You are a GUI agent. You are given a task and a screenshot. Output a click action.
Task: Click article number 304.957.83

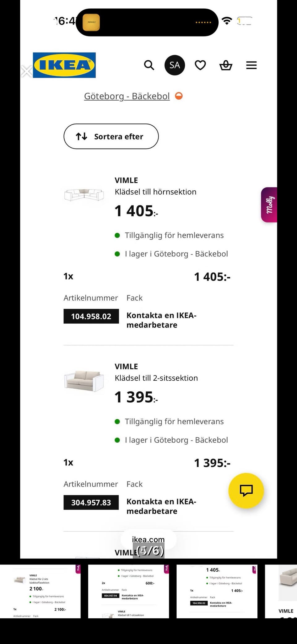point(91,503)
